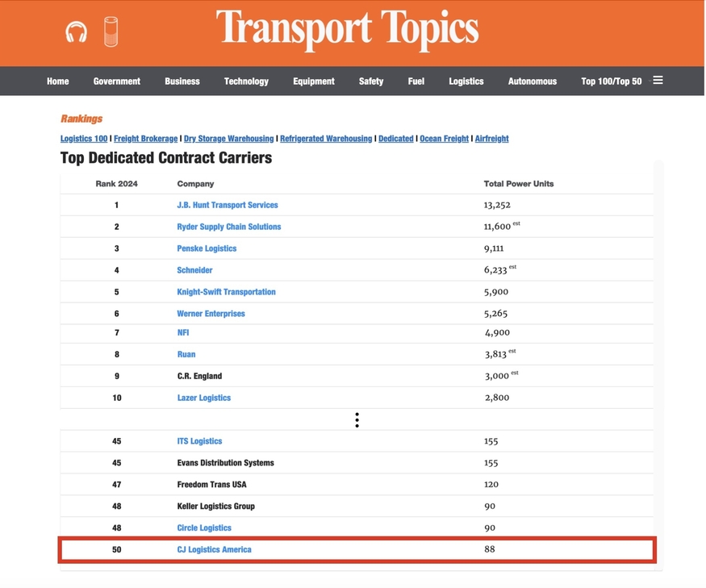Click the 13,252 power units value
The image size is (706, 588).
497,206
